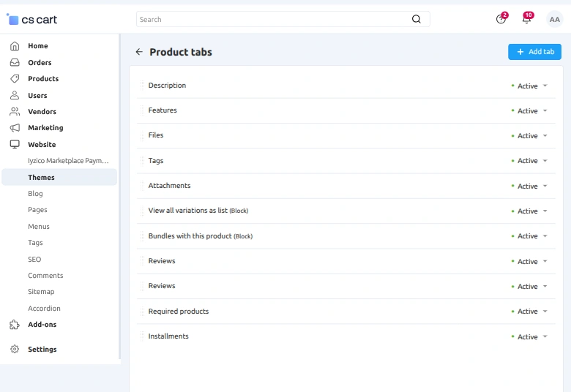Screen dimensions: 571x392
Task: Click the Marketing megaphone icon
Action: tap(15, 128)
